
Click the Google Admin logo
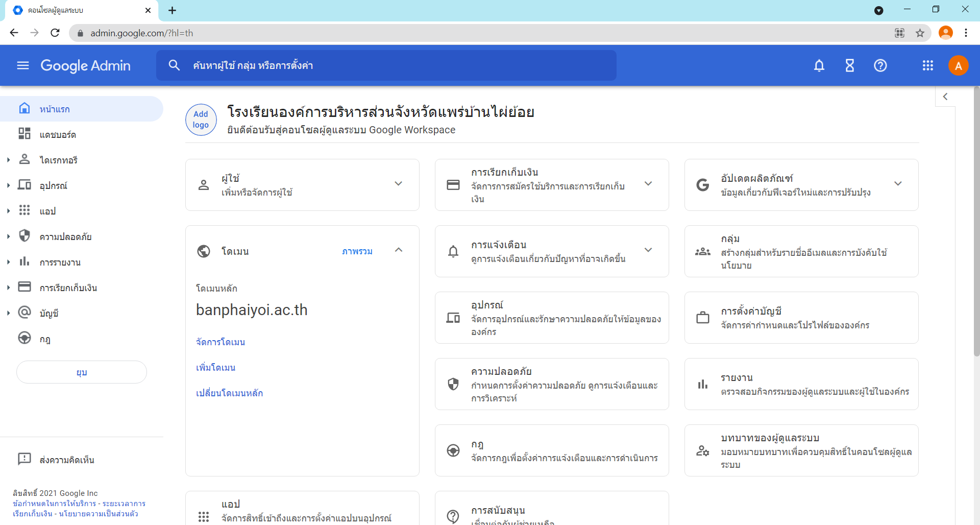[x=85, y=65]
